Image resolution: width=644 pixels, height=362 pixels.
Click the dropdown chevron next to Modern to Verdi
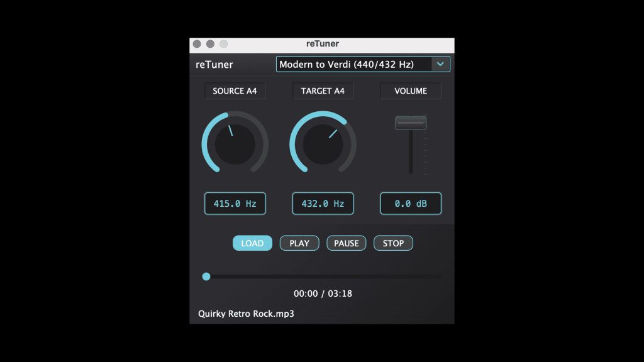[441, 64]
